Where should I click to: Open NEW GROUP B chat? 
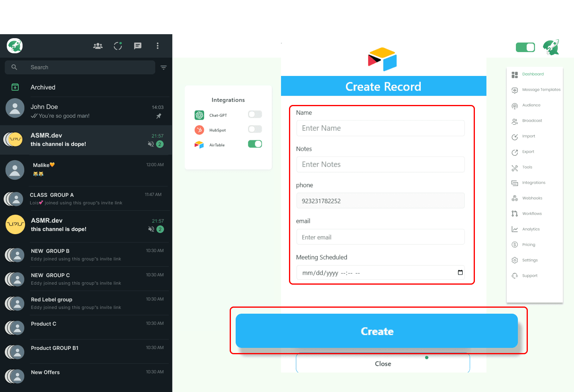coord(86,254)
